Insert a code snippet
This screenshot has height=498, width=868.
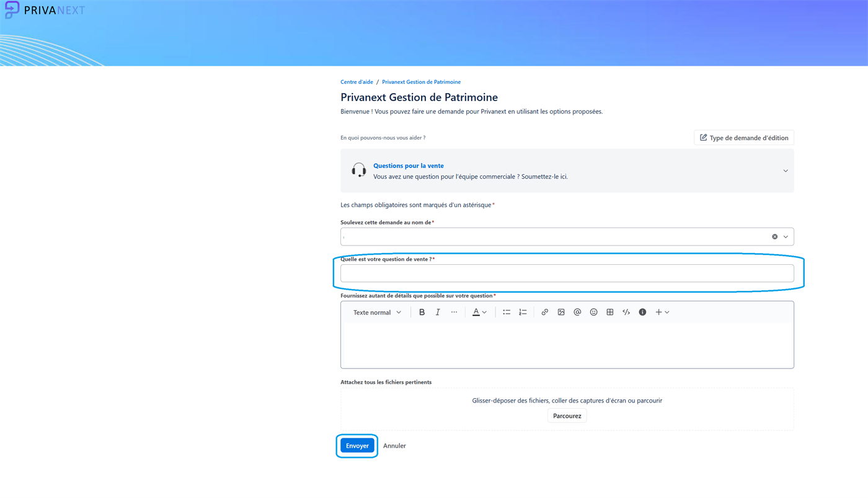(x=626, y=313)
